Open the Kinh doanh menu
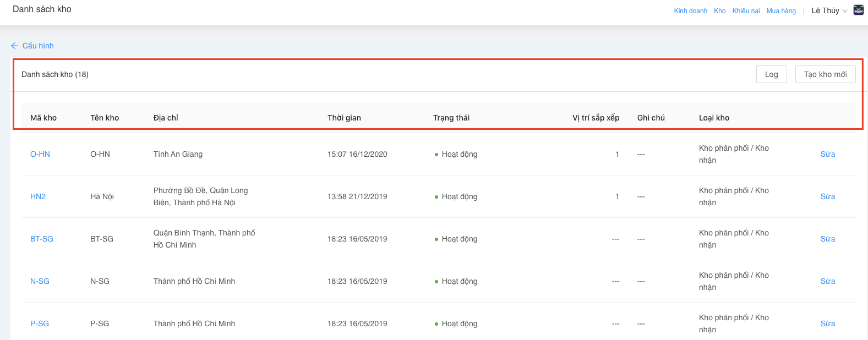Viewport: 868px width, 340px height. point(690,11)
